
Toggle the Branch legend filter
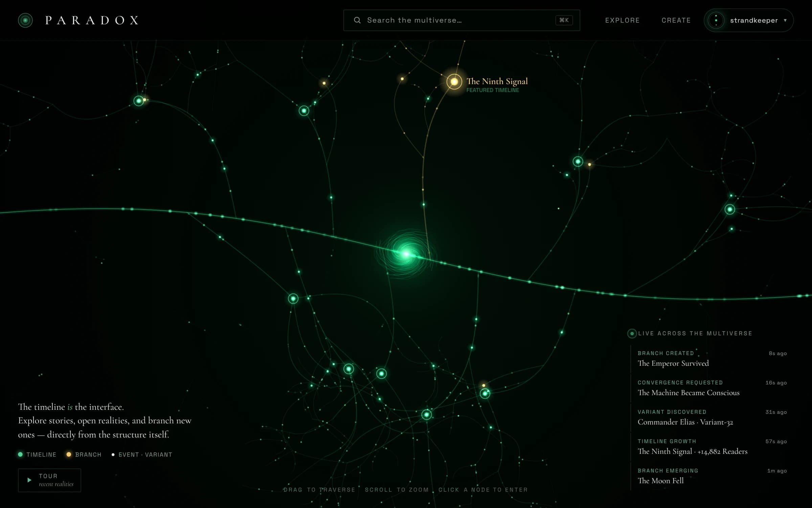click(84, 454)
